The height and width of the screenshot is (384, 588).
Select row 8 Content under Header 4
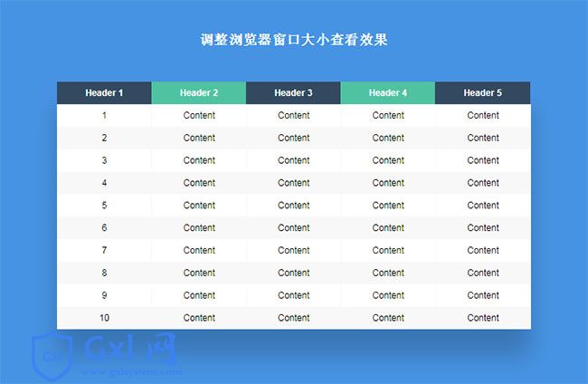pyautogui.click(x=388, y=273)
